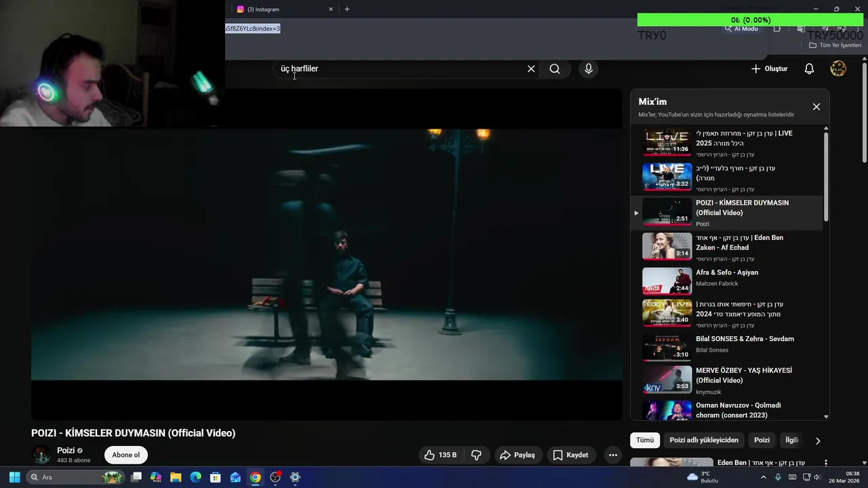Click the Chrome address bar URL
Image resolution: width=868 pixels, height=488 pixels.
253,28
